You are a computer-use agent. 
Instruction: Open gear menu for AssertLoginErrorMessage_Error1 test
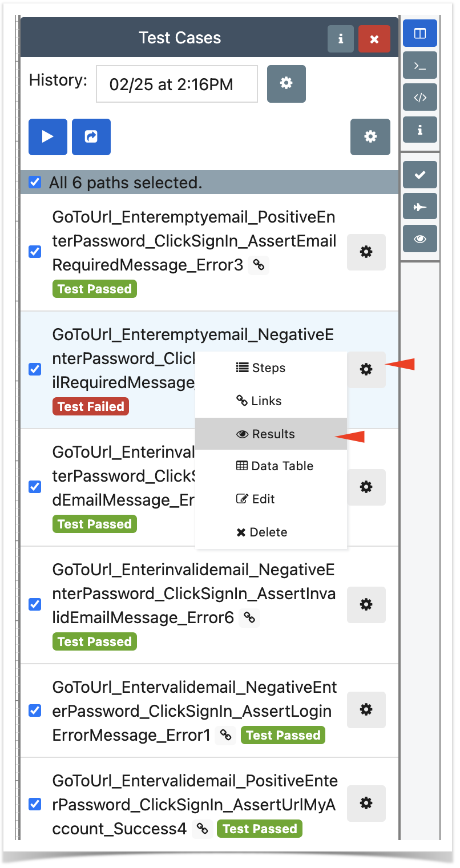[x=366, y=709]
